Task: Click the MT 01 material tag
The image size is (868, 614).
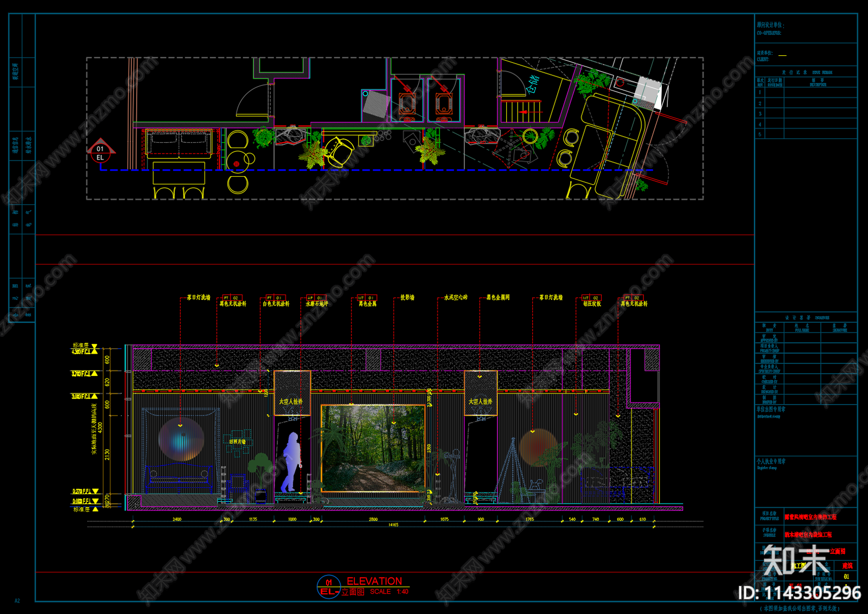Action: pyautogui.click(x=367, y=298)
